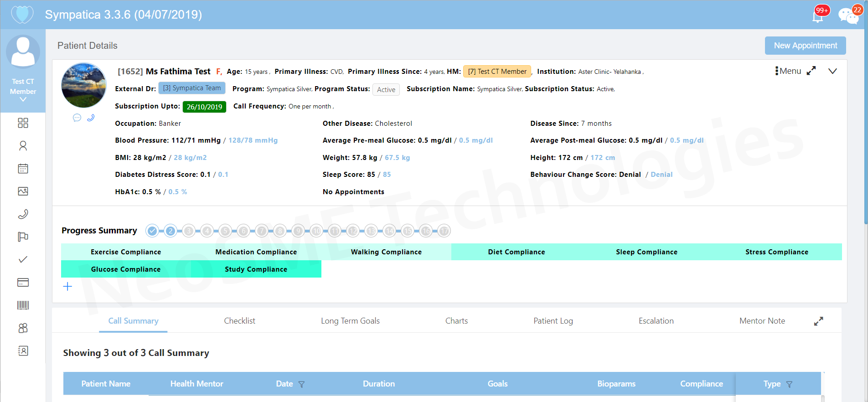
Task: Select progress step 2 circle
Action: point(170,231)
